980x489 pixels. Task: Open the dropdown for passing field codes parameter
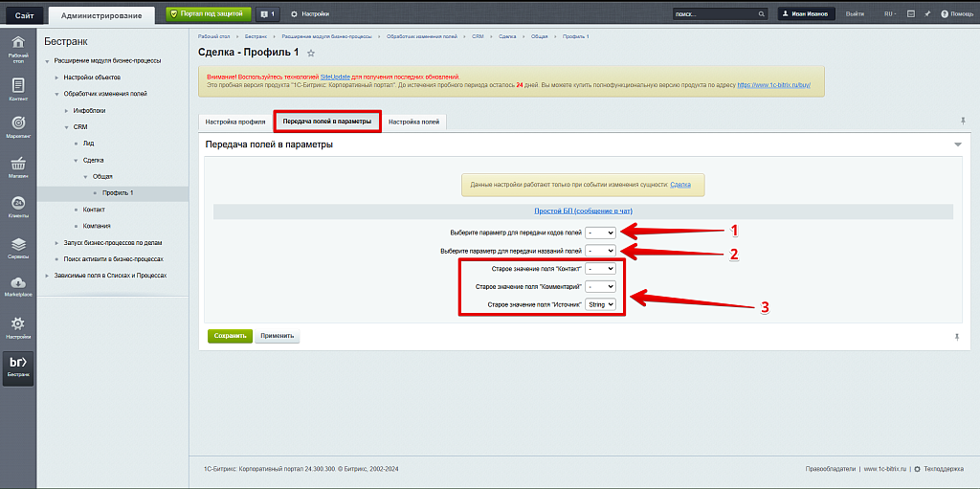[601, 233]
